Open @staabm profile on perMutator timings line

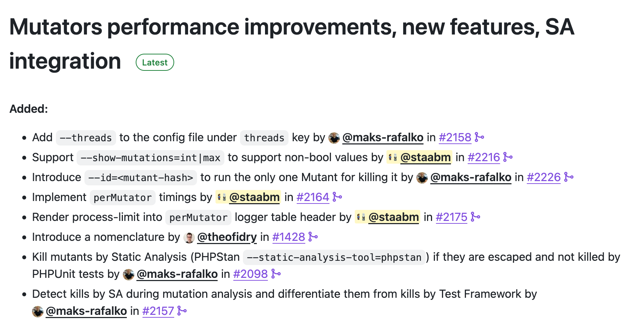click(254, 197)
